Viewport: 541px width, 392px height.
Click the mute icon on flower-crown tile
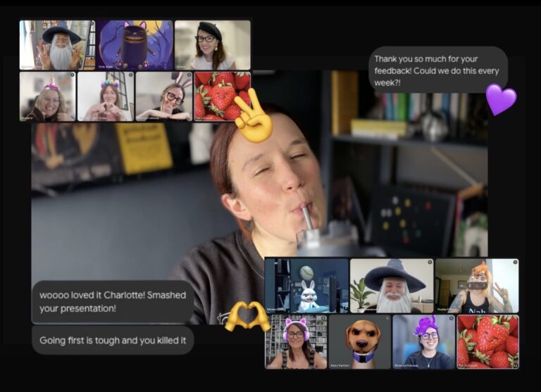click(x=131, y=75)
